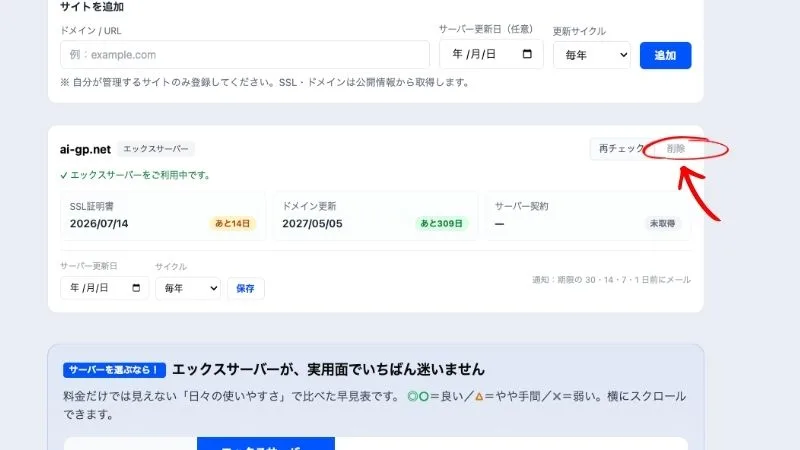This screenshot has height=450, width=800.
Task: Click the あと14日 badge
Action: click(232, 223)
